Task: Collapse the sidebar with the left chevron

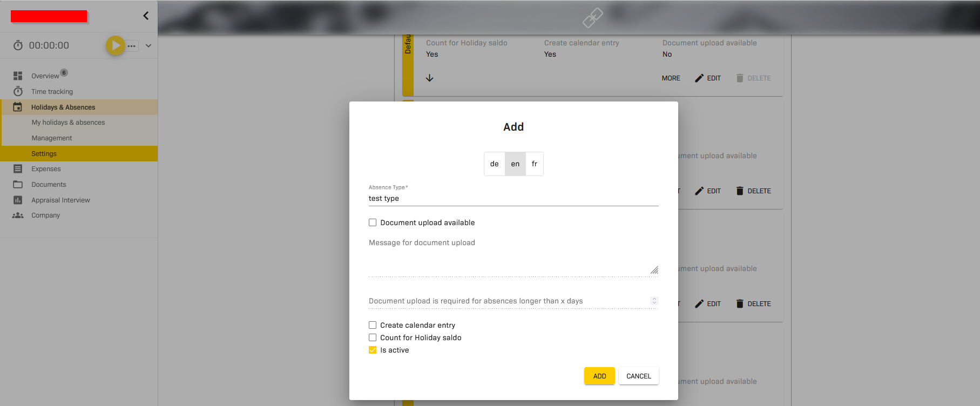Action: pos(146,16)
